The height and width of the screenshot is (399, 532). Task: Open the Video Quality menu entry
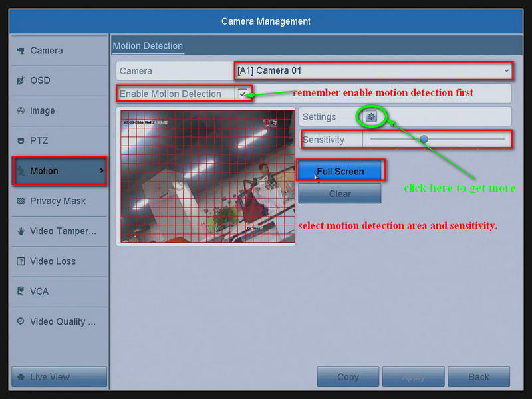tap(59, 321)
